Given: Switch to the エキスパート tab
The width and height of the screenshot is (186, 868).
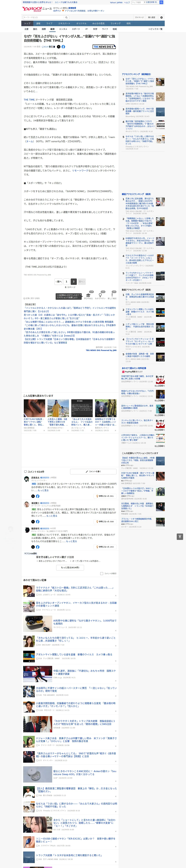Looking at the screenshot, I should (x=64, y=24).
